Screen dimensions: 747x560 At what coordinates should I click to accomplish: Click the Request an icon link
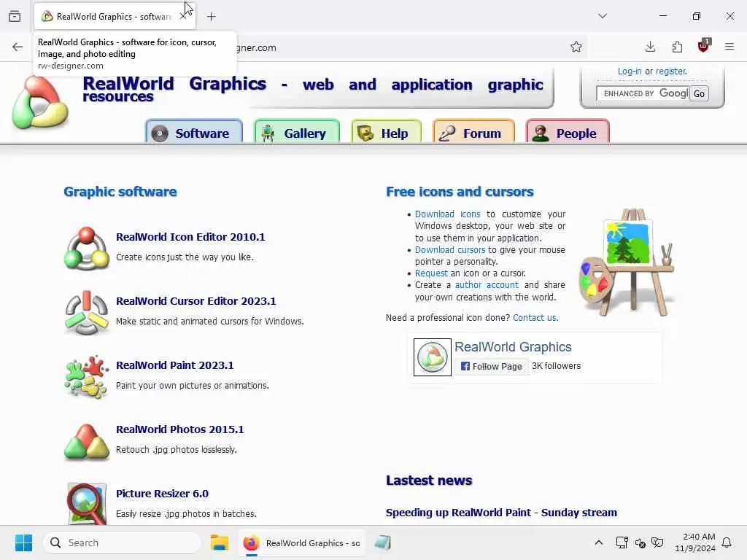431,273
